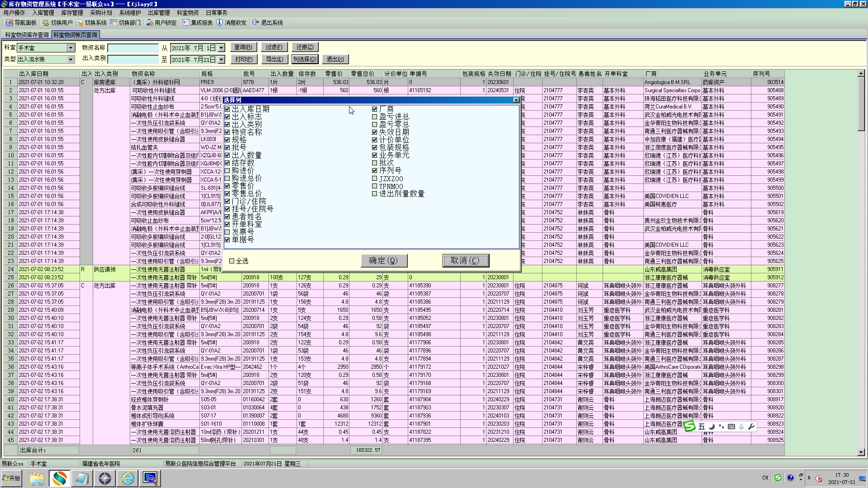The height and width of the screenshot is (488, 868).
Task: Open the 类型 出入流水账 dropdown
Action: coord(71,60)
